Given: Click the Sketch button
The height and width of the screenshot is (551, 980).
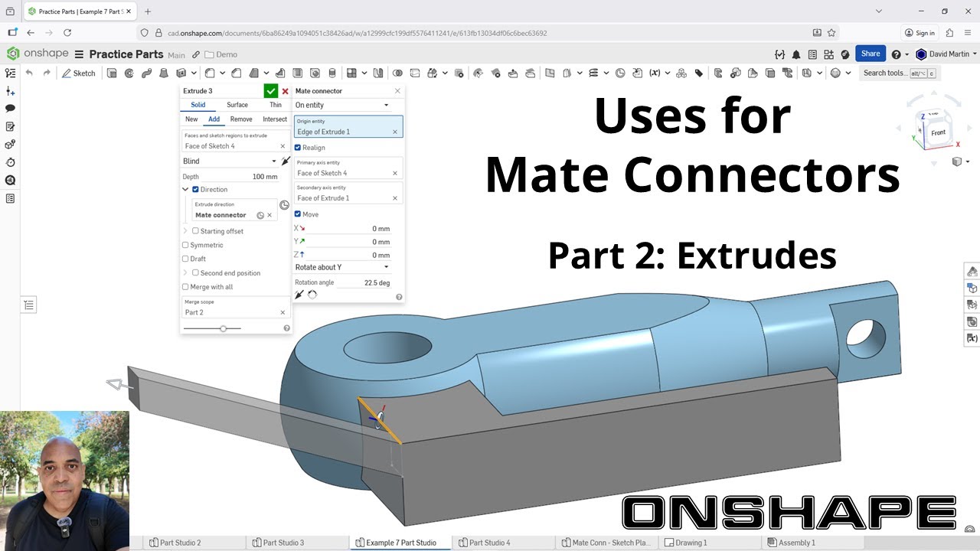Looking at the screenshot, I should click(79, 73).
